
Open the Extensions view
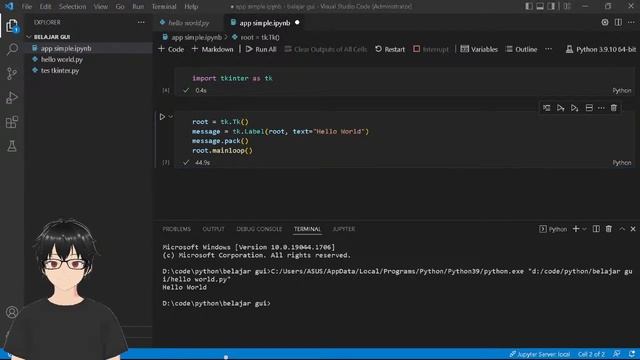pos(12,122)
